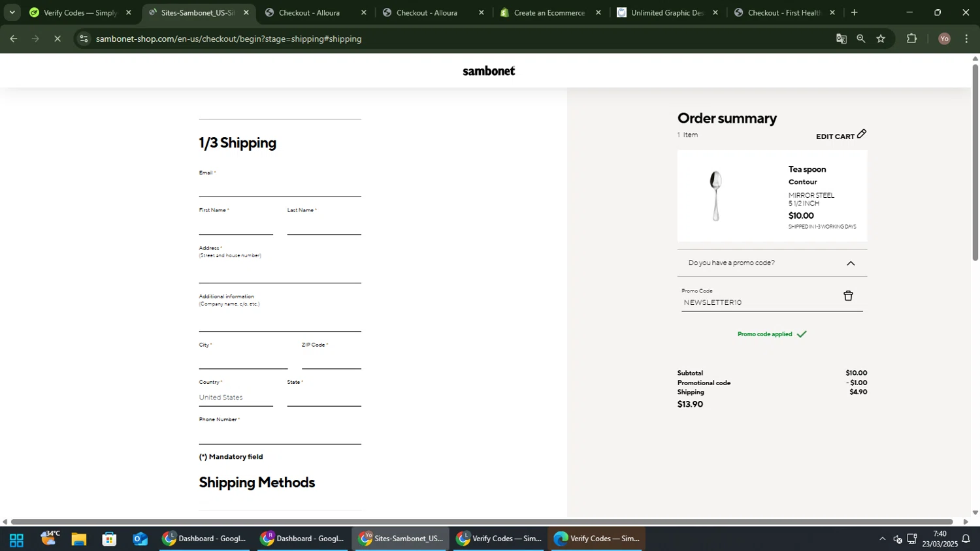Show hidden system tray icons
Image resolution: width=980 pixels, height=551 pixels.
(x=883, y=539)
